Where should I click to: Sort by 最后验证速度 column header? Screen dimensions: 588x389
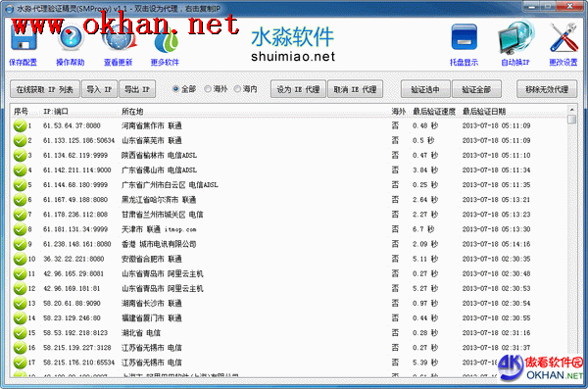(x=434, y=112)
